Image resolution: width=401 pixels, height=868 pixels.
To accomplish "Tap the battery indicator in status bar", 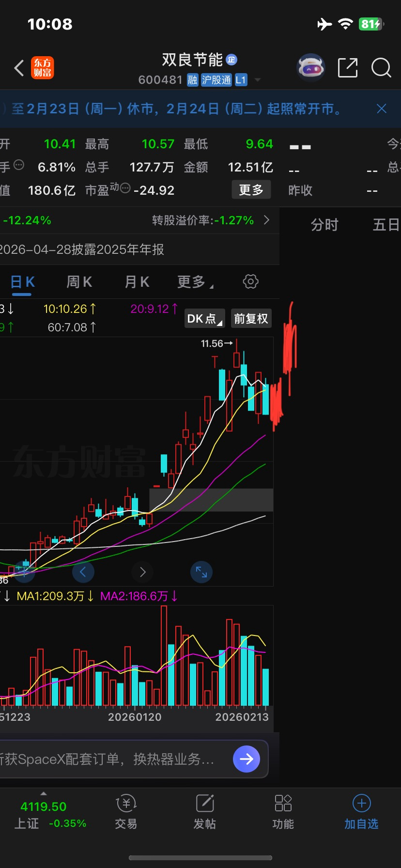I will click(x=371, y=24).
